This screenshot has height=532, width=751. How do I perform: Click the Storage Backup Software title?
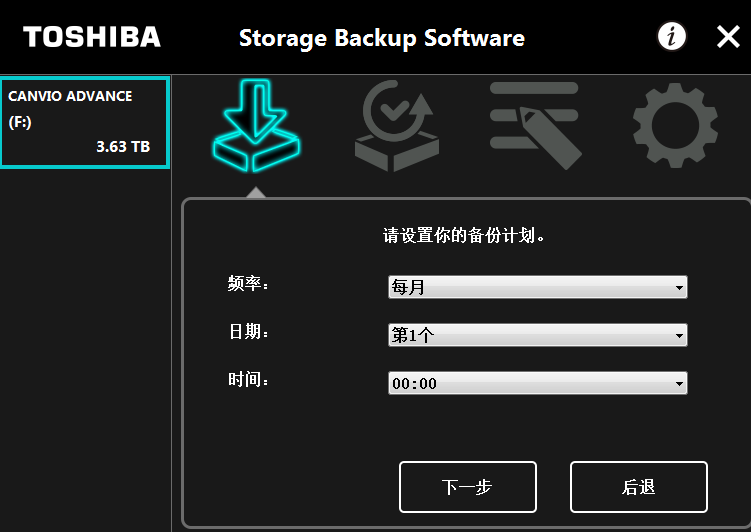click(381, 38)
